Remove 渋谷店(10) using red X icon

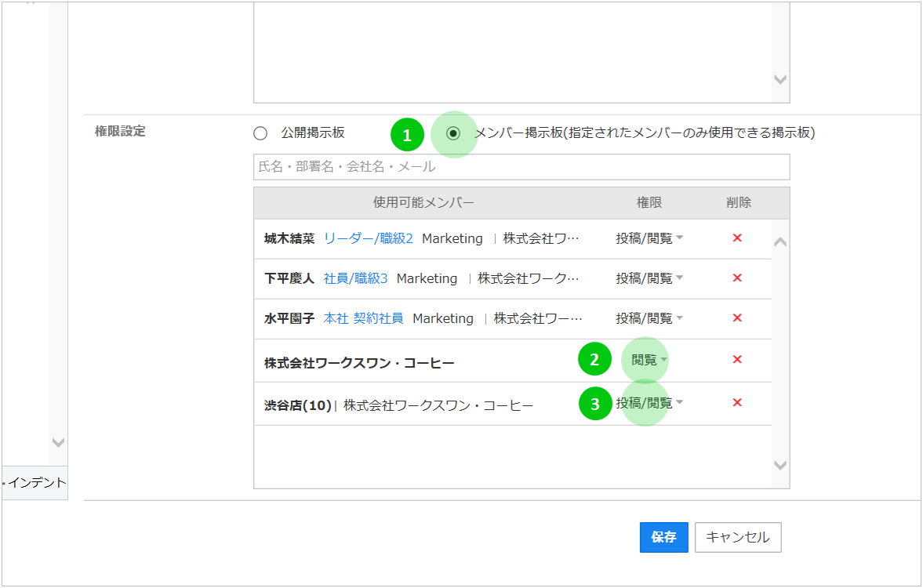click(x=737, y=403)
